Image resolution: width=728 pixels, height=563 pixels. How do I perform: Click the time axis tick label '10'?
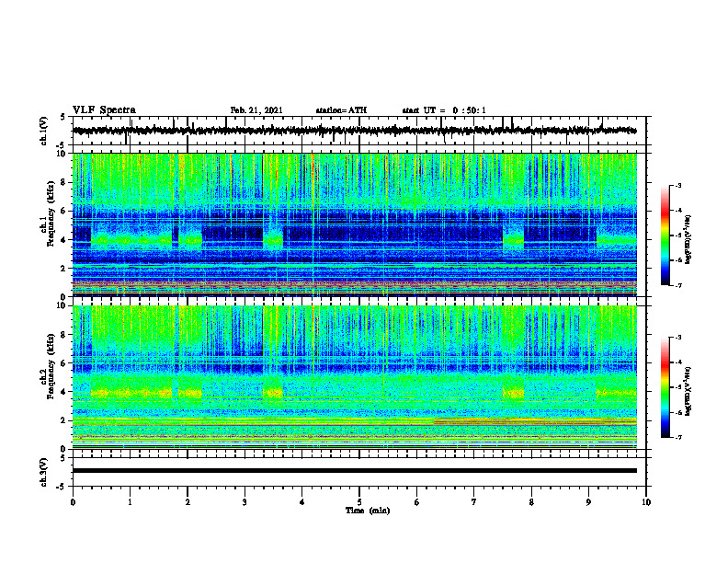coord(646,502)
